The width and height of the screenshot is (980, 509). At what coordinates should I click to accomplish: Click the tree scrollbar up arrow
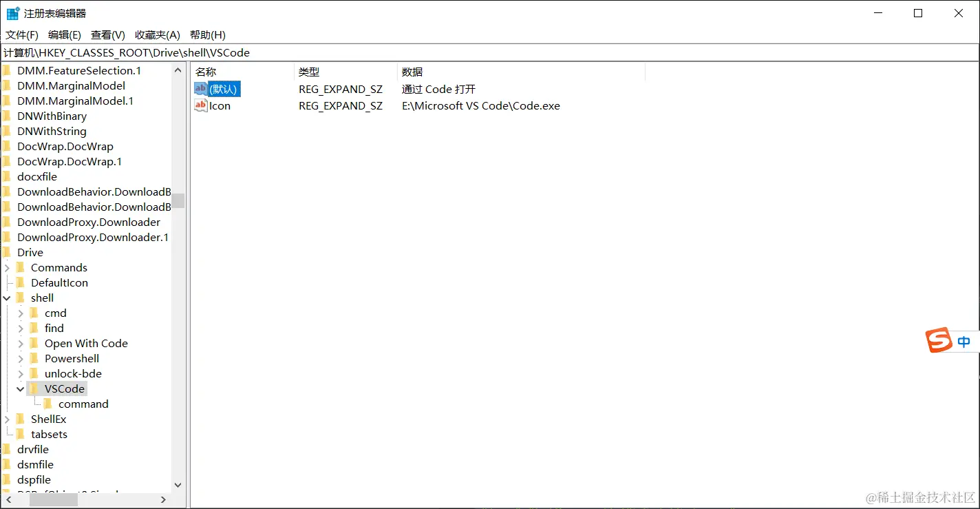tap(178, 70)
